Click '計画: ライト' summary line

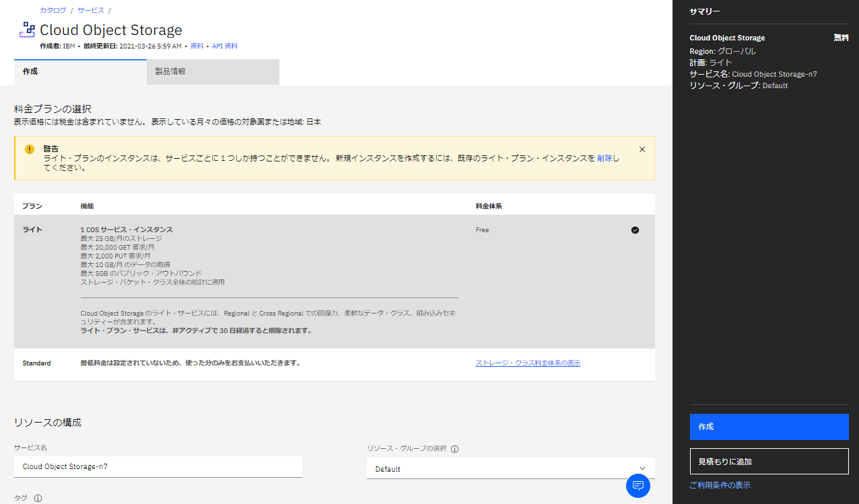click(x=711, y=63)
